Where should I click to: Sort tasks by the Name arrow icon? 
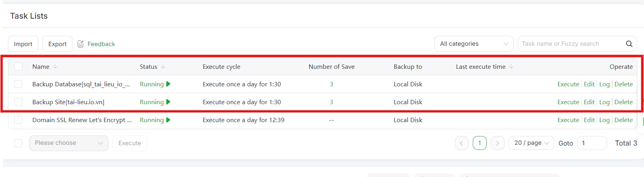point(55,66)
